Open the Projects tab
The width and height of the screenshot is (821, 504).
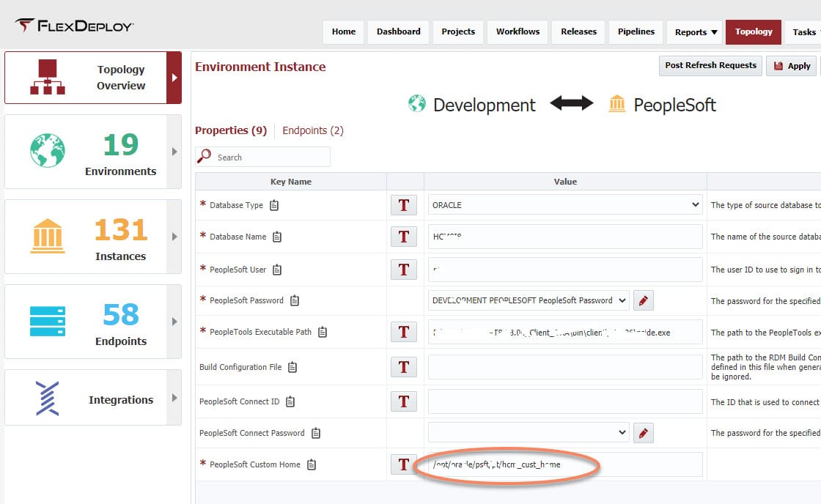[x=458, y=32]
